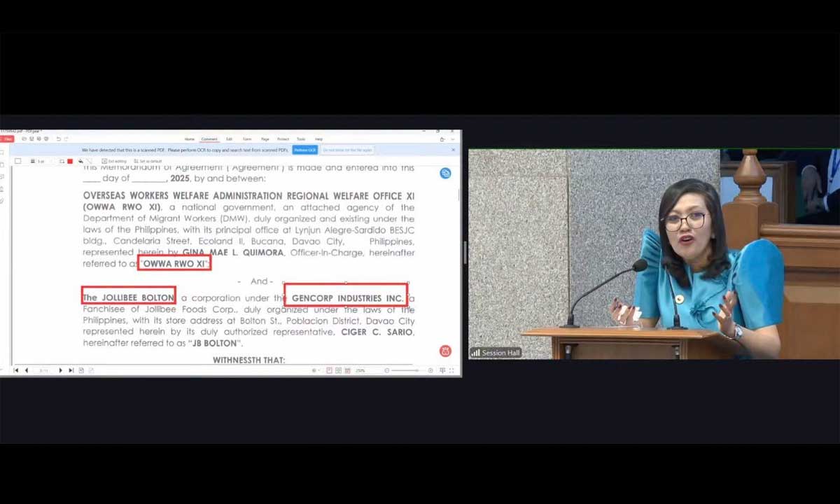Screen dimensions: 840x504
Task: Open the Form tab
Action: (247, 139)
